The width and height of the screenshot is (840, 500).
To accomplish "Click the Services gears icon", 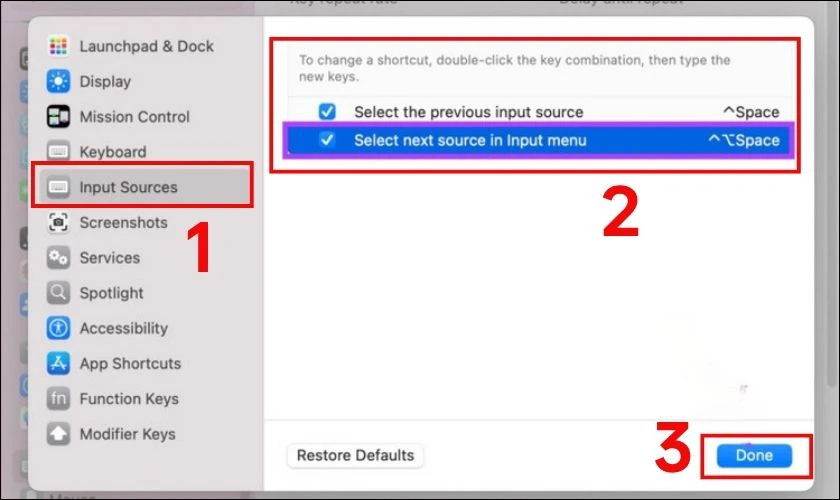I will click(x=58, y=258).
